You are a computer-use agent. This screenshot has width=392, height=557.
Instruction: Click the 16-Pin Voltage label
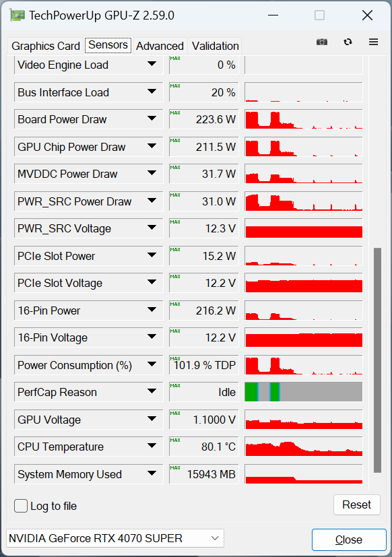coord(53,337)
